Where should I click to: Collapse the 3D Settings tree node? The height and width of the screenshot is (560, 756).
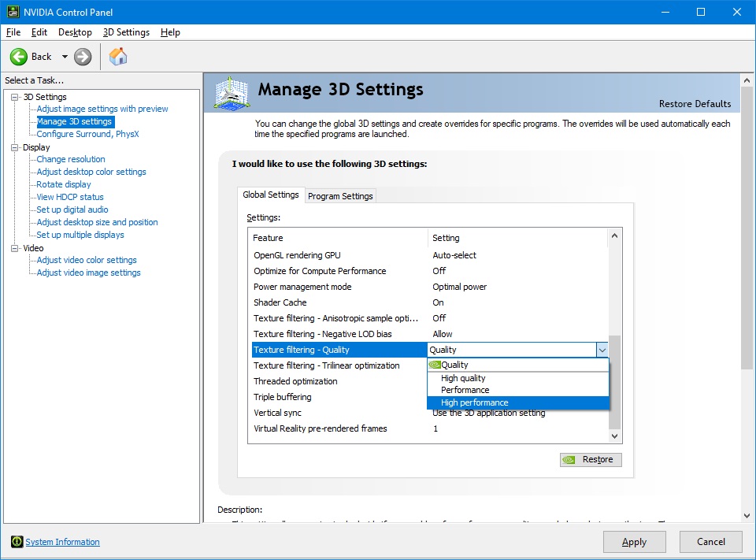tap(15, 97)
